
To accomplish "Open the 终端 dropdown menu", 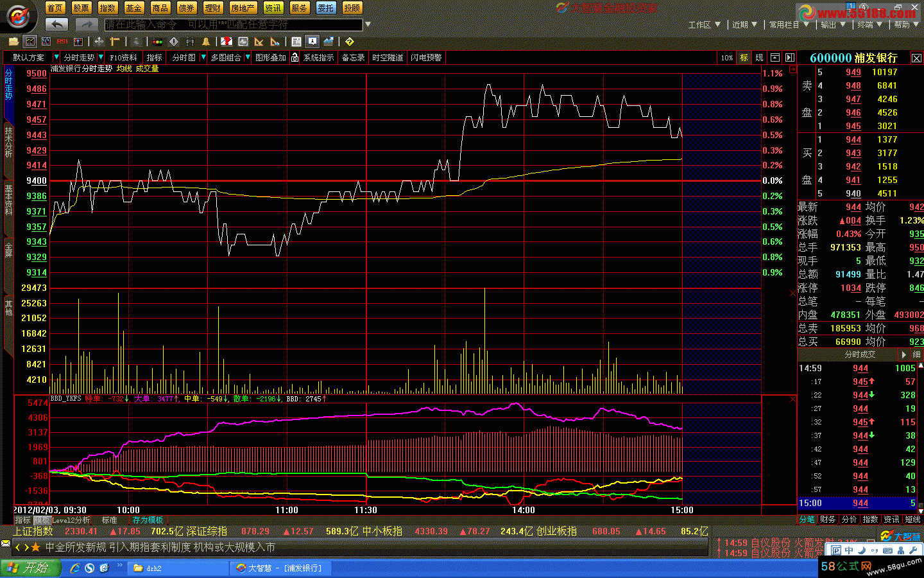I will (869, 24).
